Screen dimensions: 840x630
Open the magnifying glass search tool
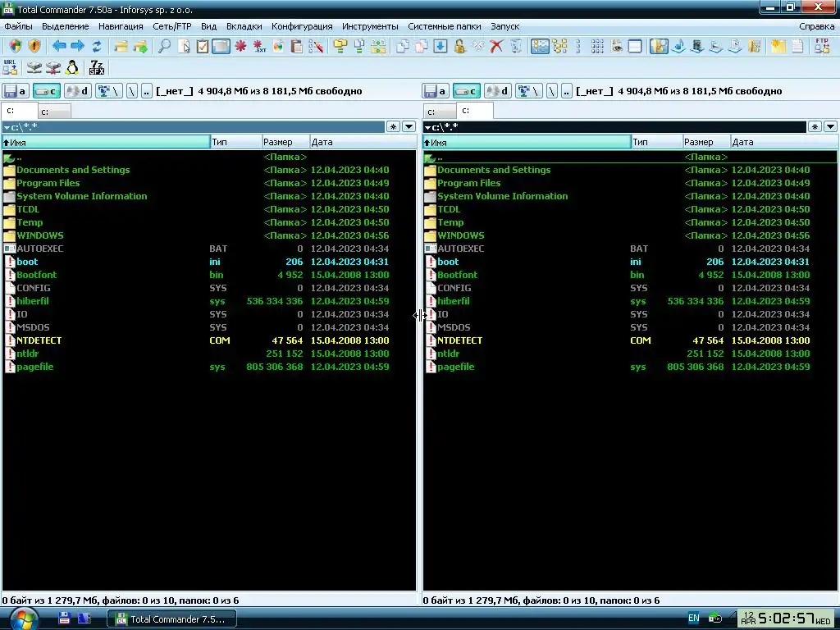pos(164,46)
